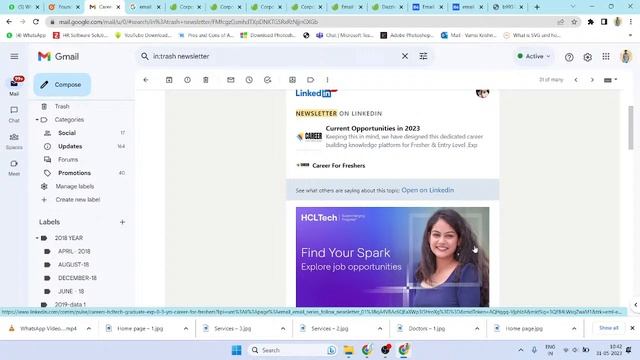Viewport: 640px width, 360px height.
Task: Open More options three-dot menu
Action: coord(327,80)
